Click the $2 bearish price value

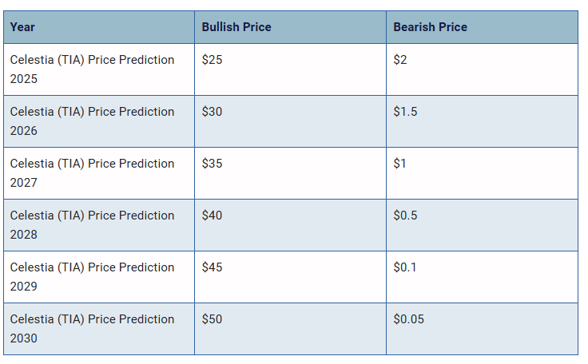coord(400,60)
